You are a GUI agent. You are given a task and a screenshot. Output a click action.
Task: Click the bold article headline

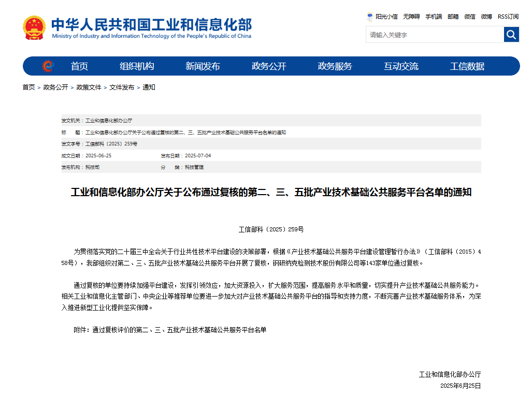pyautogui.click(x=271, y=192)
